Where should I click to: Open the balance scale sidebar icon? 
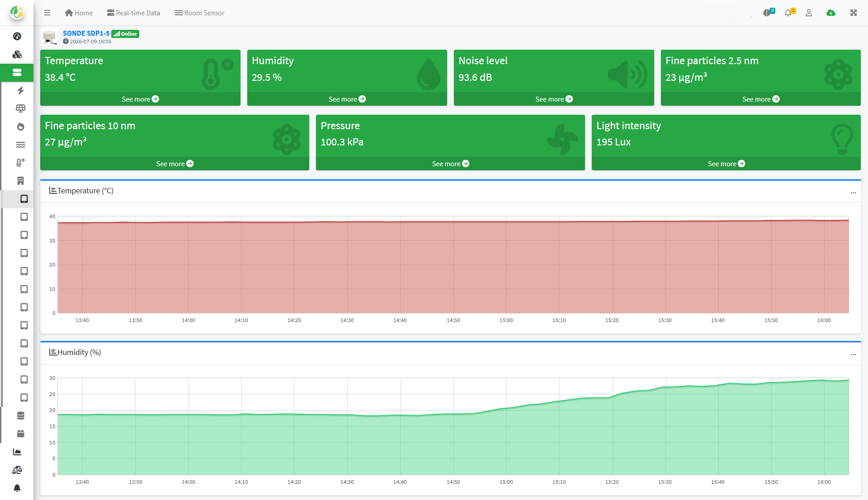tap(17, 470)
